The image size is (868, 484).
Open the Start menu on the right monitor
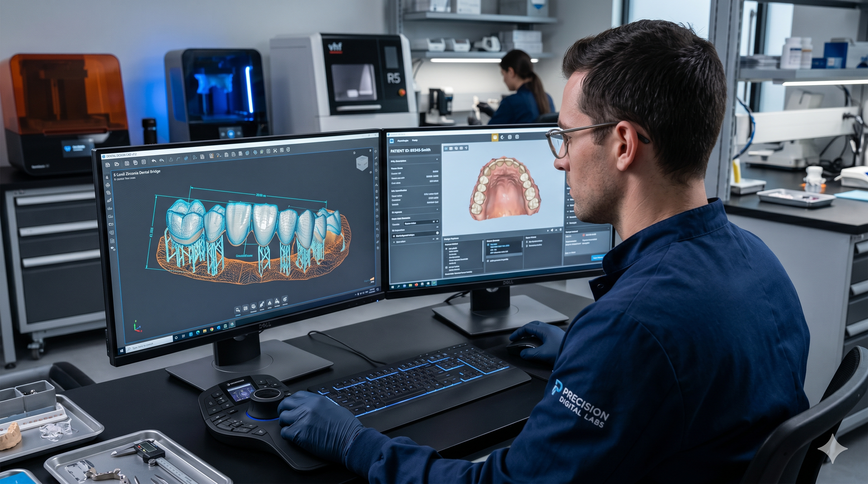[393, 287]
